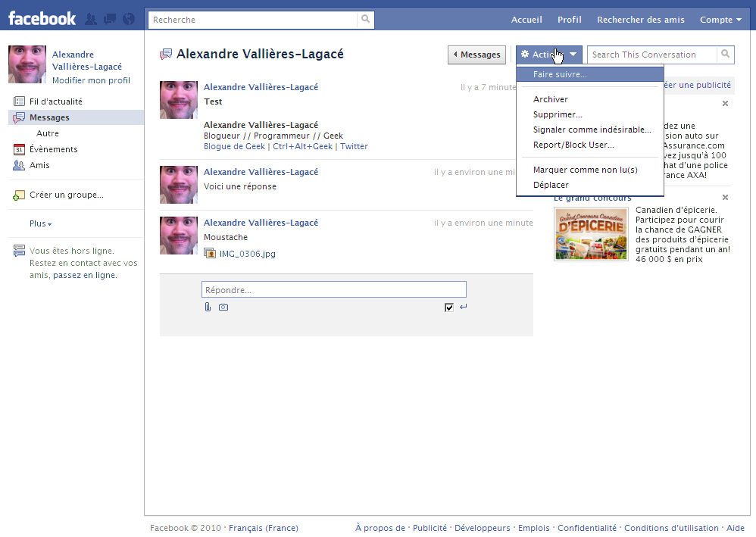This screenshot has height=537, width=756.
Task: Click the Twitter signature link
Action: 354,146
